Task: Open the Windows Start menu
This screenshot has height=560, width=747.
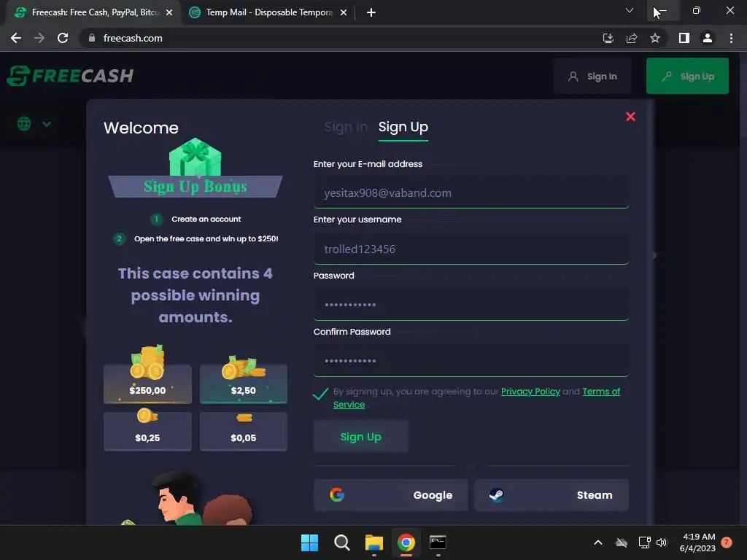Action: (x=309, y=542)
